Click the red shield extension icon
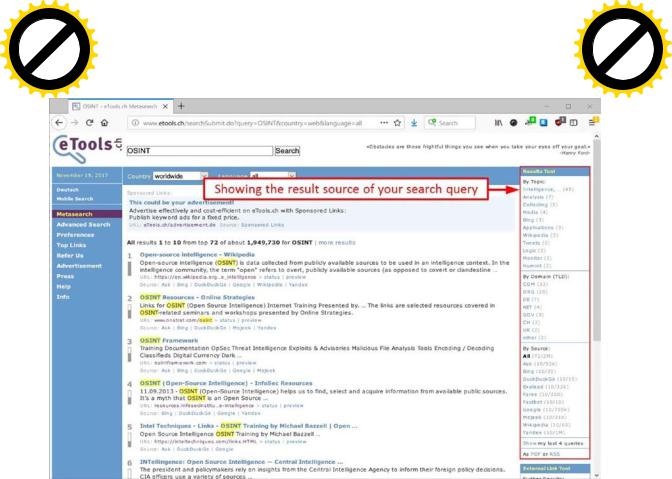This screenshot has width=672, height=479. click(560, 122)
